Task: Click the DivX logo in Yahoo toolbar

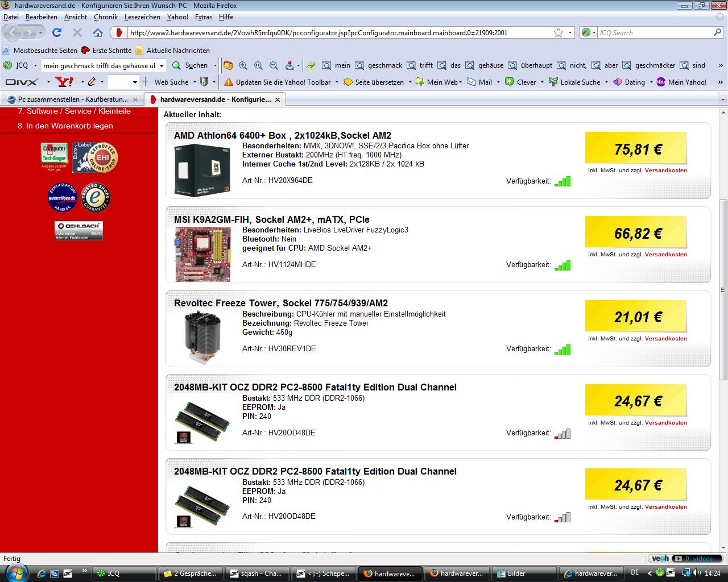Action: (x=22, y=82)
